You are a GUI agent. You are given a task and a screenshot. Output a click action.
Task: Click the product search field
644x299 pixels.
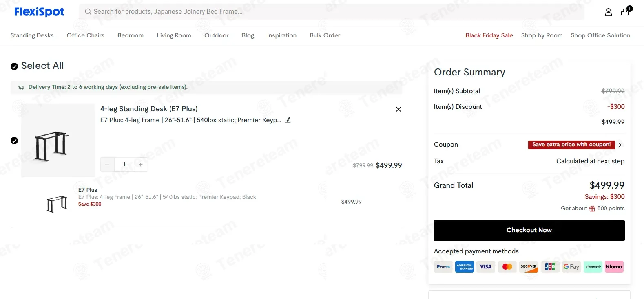point(331,12)
